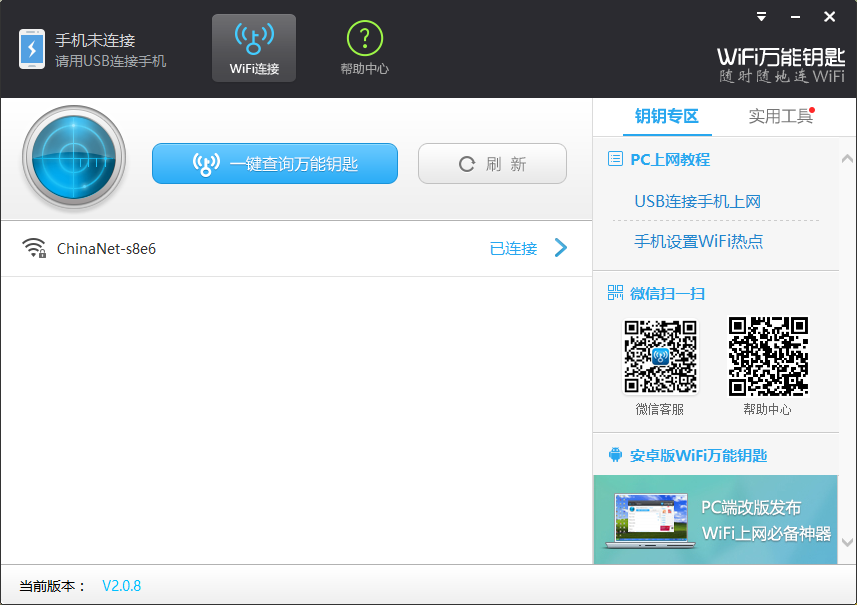The height and width of the screenshot is (605, 857).
Task: Expand ChinaNet-s8e6 details with the chevron arrow
Action: [561, 248]
